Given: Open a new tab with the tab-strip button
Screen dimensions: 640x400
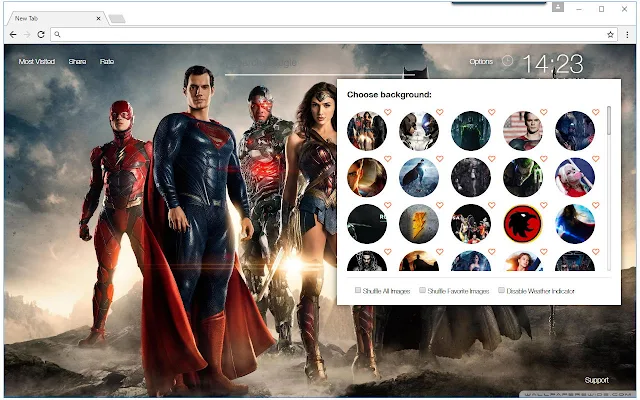Looking at the screenshot, I should coord(117,19).
